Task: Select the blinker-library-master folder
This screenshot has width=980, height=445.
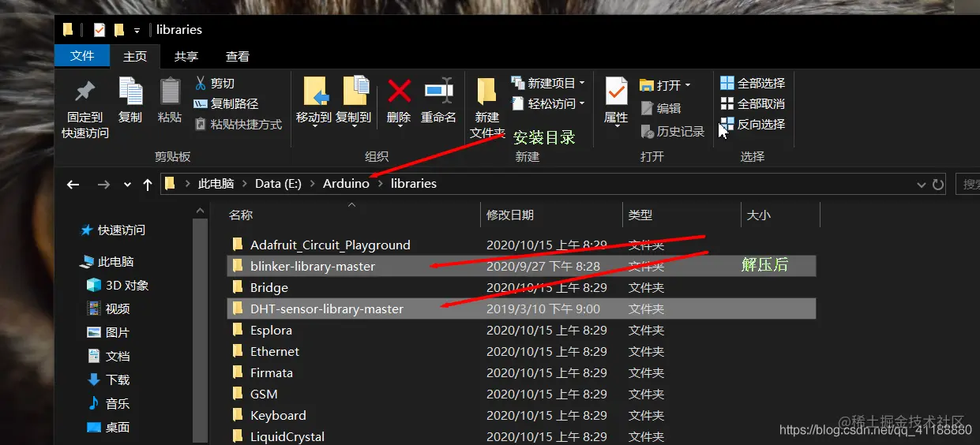Action: click(x=521, y=266)
